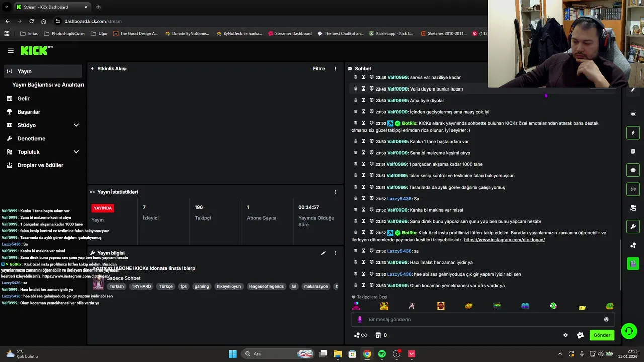Timeout user on "Valla duyum bunlar hacım" message
Screen dimensions: 644x362
coord(364,89)
